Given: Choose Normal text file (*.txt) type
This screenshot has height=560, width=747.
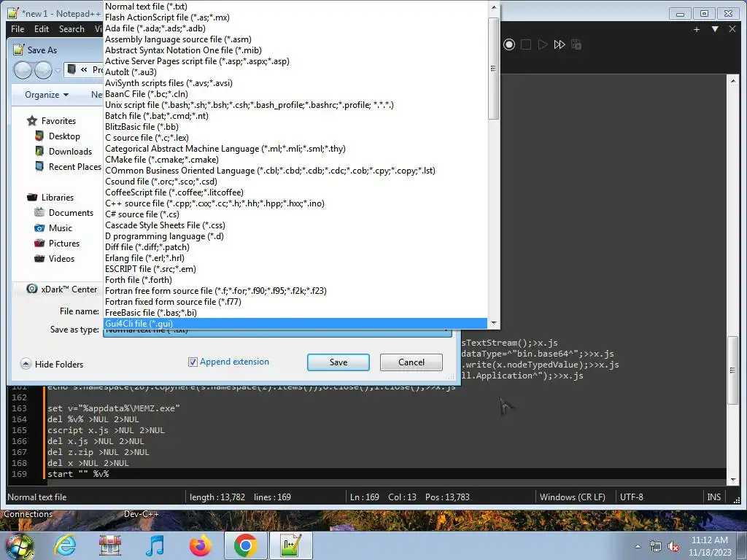Looking at the screenshot, I should [x=295, y=7].
